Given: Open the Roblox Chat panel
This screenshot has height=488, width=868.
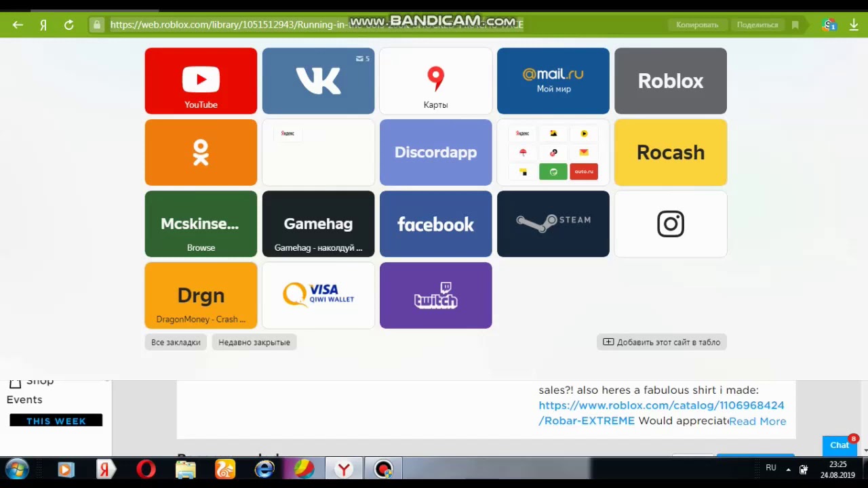Looking at the screenshot, I should (x=840, y=445).
